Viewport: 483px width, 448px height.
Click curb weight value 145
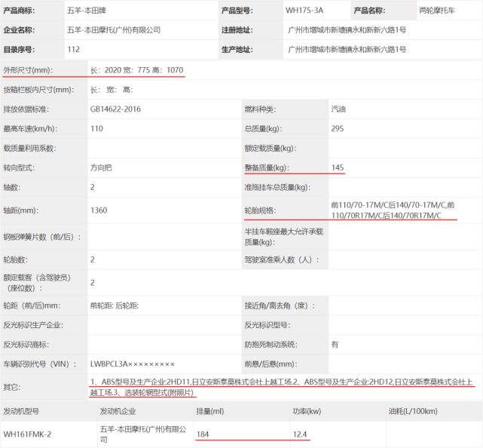coord(338,167)
